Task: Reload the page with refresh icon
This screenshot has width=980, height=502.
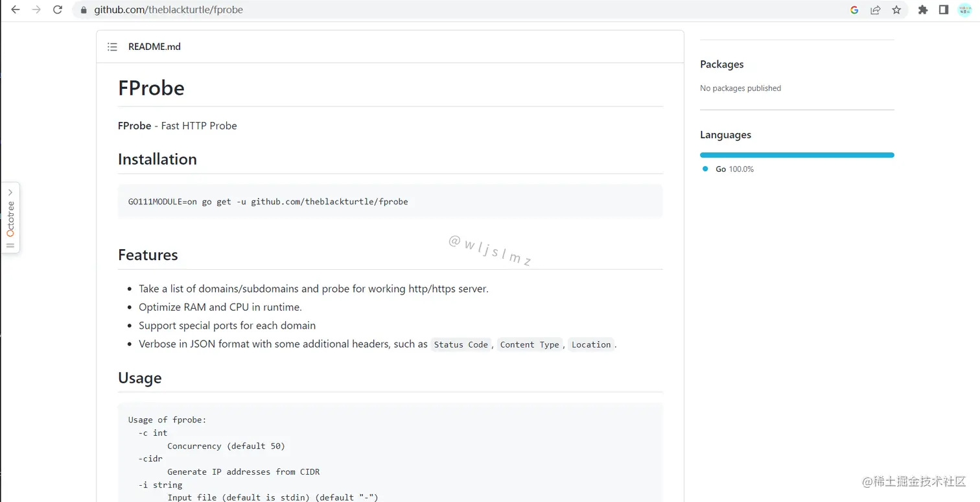Action: (x=58, y=10)
